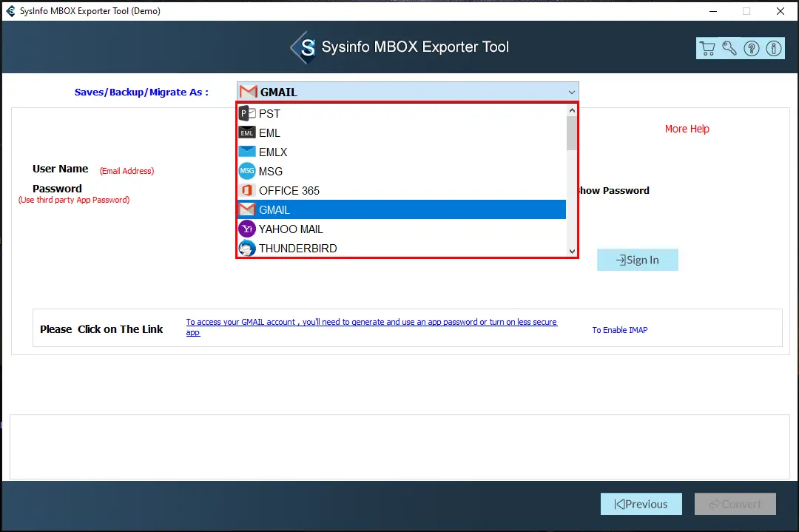
Task: Click the Thunderbird icon
Action: (247, 248)
